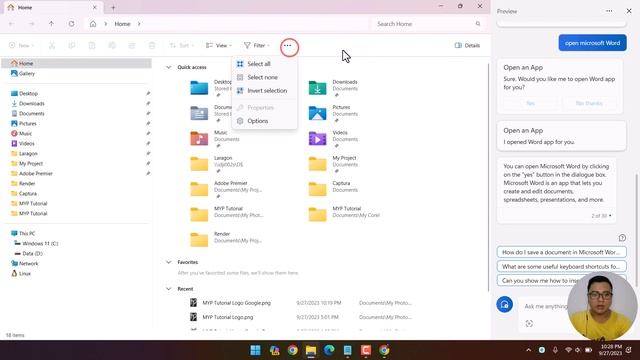Image resolution: width=640 pixels, height=360 pixels.
Task: Collapse the Favorites section
Action: (169, 262)
